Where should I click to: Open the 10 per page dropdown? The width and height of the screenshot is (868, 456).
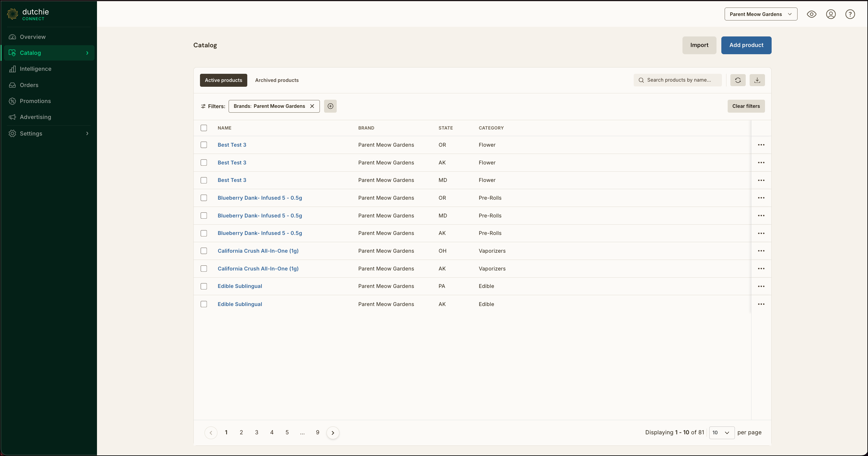[722, 433]
